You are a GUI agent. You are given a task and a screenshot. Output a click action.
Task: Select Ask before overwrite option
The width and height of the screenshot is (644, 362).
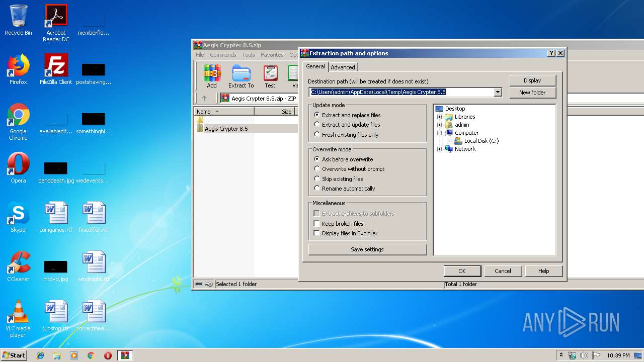[343, 159]
